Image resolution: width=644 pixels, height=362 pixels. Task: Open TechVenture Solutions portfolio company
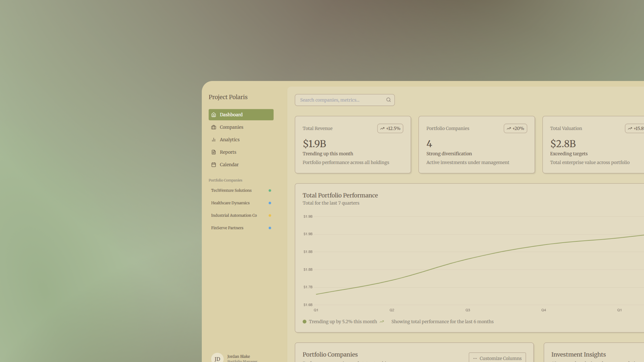pos(231,190)
